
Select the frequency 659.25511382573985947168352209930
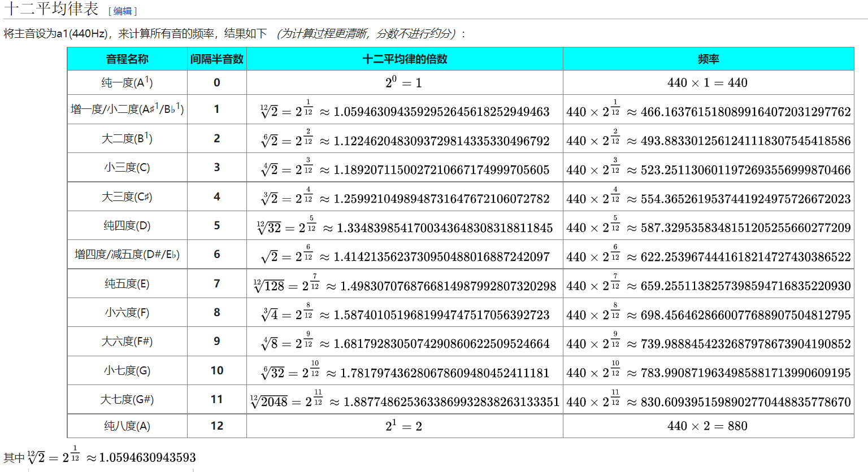[746, 286]
